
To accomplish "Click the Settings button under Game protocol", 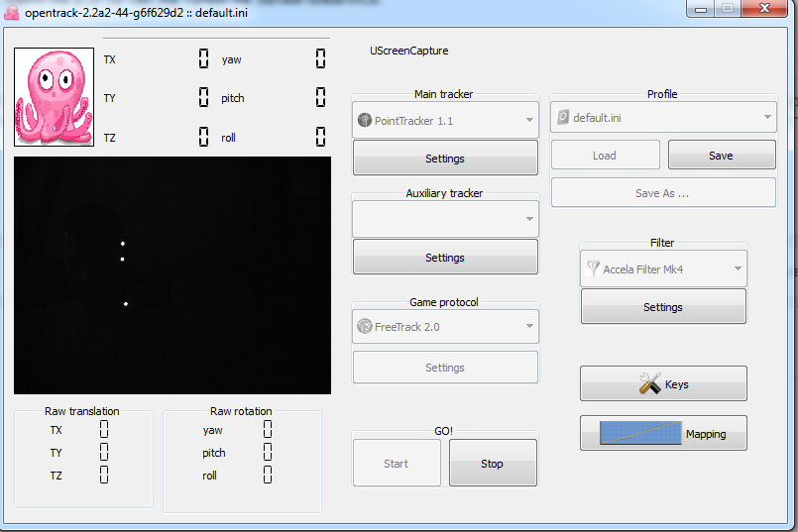I will [x=445, y=368].
